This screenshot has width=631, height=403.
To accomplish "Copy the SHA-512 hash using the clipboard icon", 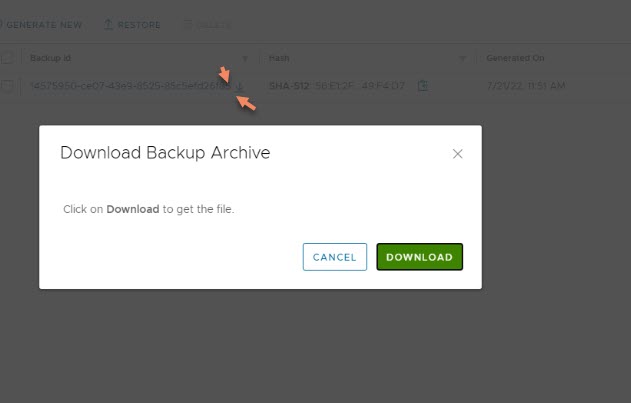I will tap(423, 85).
